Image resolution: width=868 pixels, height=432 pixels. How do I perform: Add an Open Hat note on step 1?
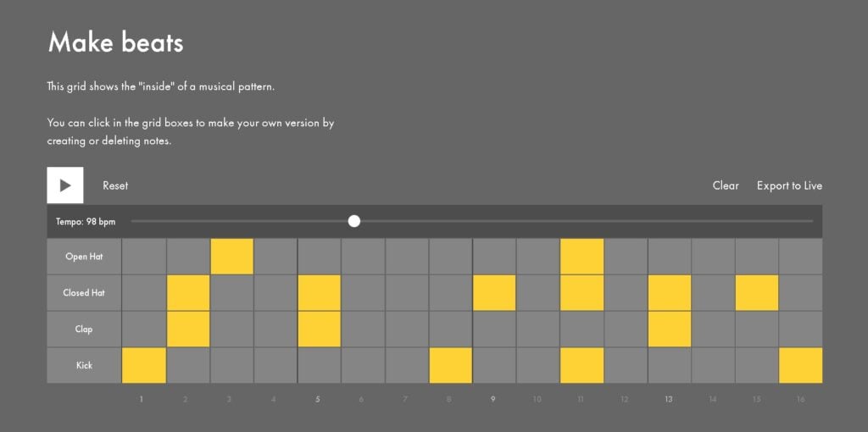click(144, 256)
